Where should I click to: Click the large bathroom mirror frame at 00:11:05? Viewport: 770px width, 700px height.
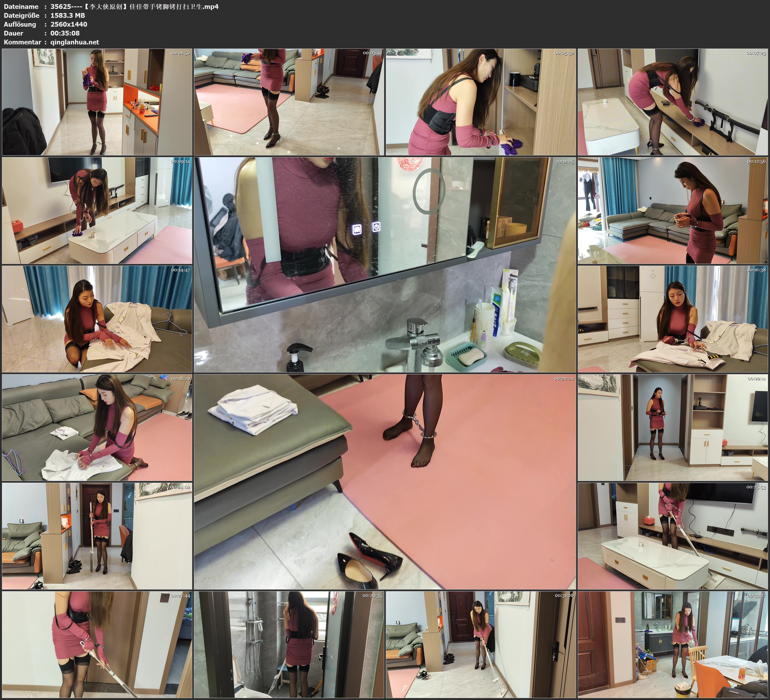tap(385, 265)
